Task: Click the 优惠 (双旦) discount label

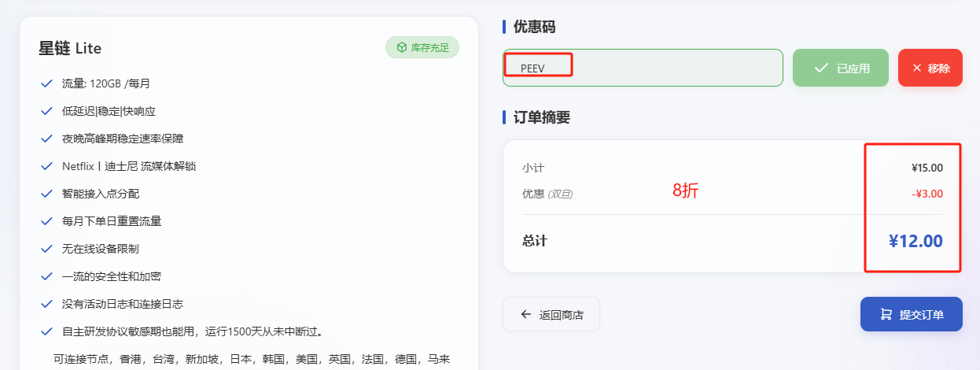Action: click(x=547, y=194)
